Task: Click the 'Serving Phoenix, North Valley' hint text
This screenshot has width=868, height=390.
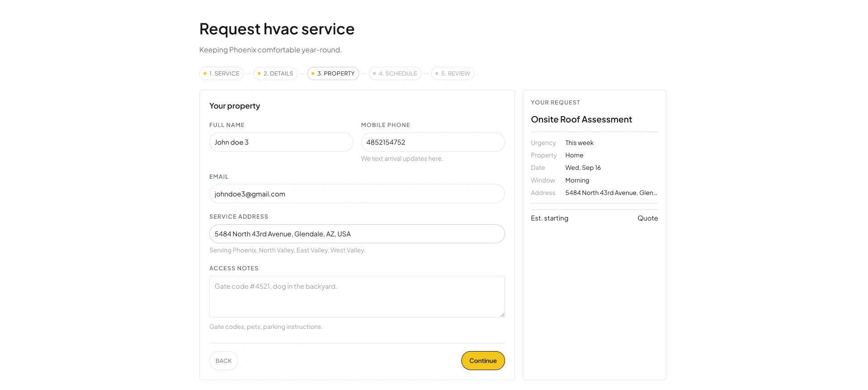Action: pos(287,250)
